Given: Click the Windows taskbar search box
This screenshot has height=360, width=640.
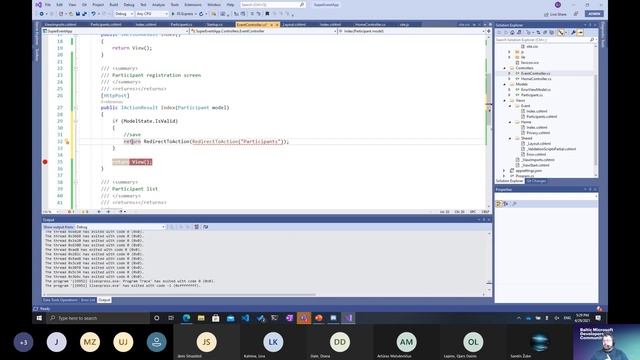Looking at the screenshot, I should pos(98,318).
